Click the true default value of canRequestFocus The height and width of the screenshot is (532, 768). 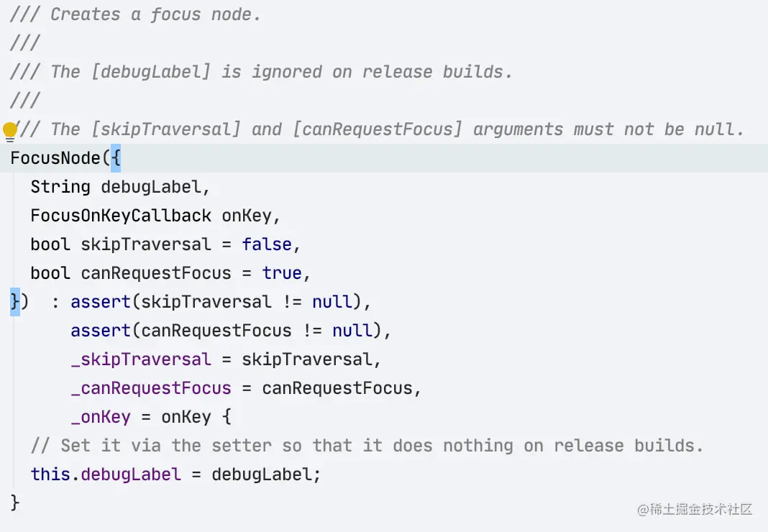pos(282,273)
